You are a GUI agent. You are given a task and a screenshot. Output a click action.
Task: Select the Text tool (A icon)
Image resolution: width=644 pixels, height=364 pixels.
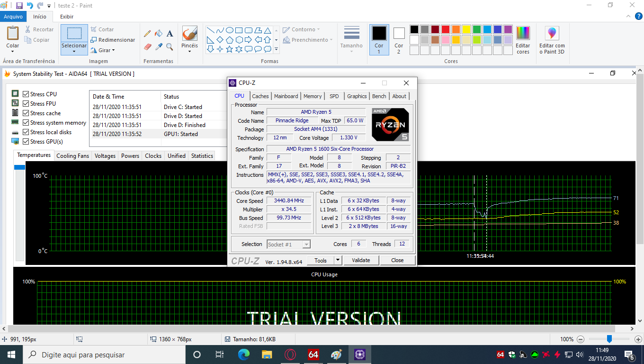[170, 34]
